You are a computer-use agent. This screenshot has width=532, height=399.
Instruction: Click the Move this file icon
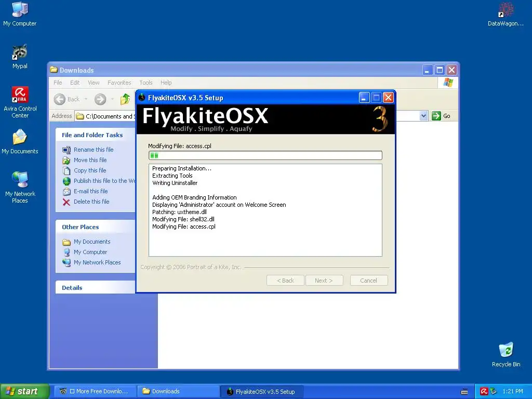click(x=66, y=160)
